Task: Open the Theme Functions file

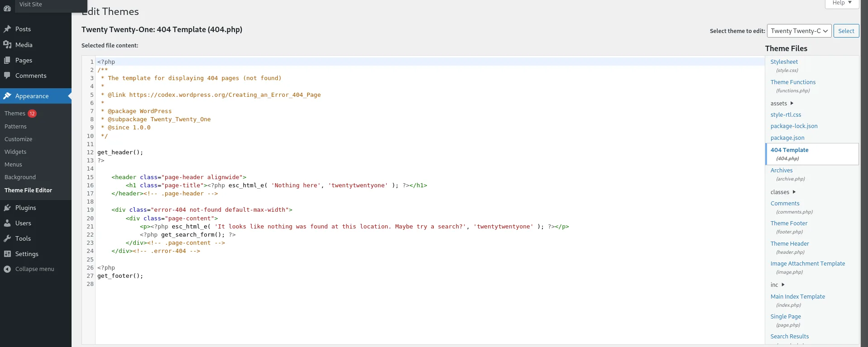Action: [x=793, y=82]
